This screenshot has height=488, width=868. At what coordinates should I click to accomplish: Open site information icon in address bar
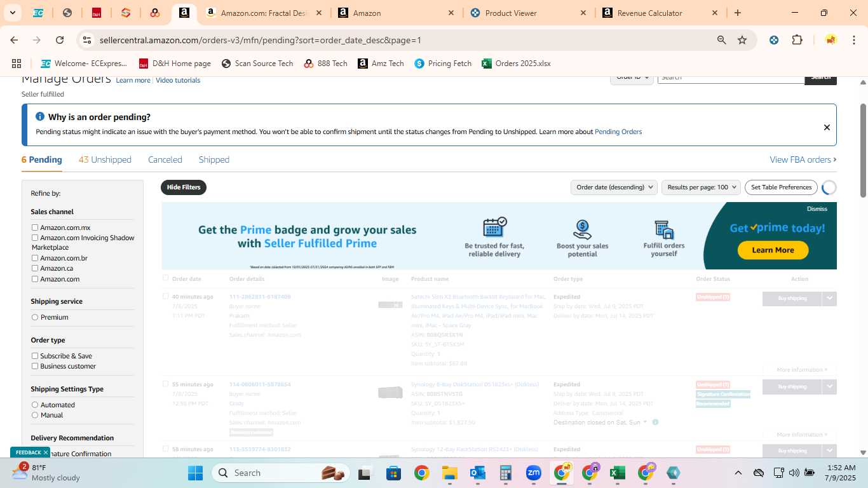click(x=87, y=40)
